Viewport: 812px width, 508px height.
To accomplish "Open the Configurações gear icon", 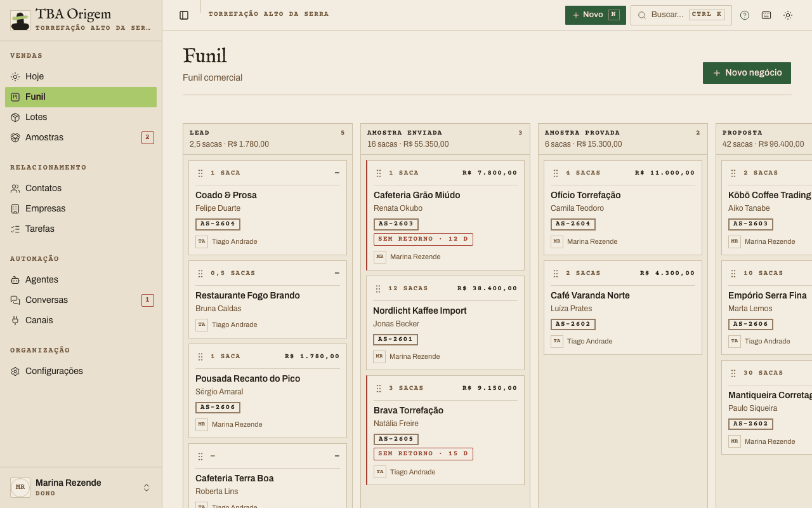I will pyautogui.click(x=15, y=371).
